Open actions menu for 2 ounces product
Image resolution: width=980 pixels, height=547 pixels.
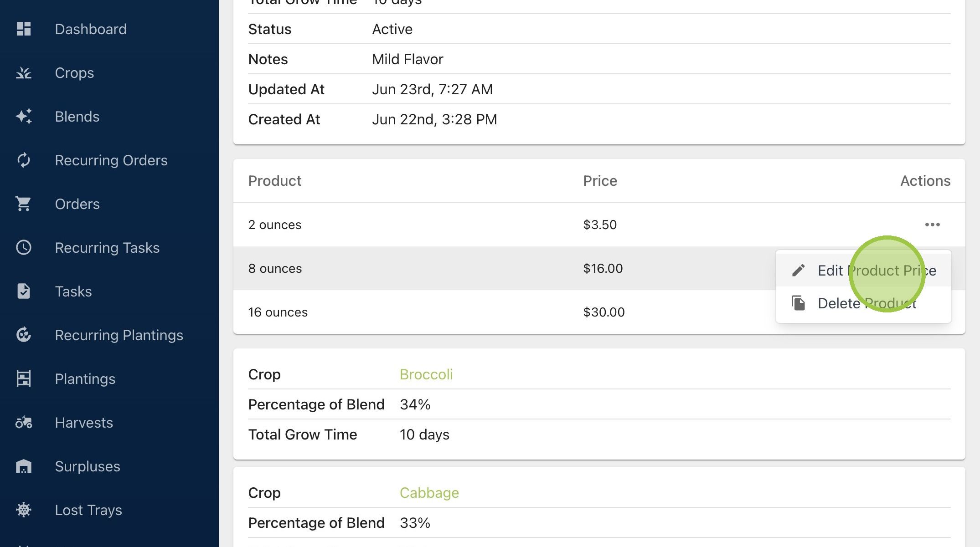pos(932,225)
